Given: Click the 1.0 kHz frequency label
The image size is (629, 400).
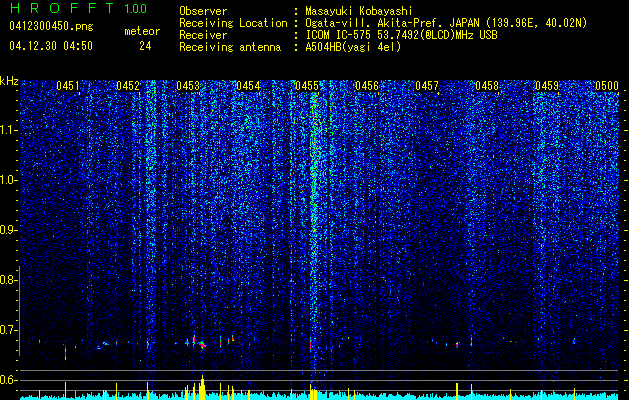Looking at the screenshot, I should pos(8,180).
